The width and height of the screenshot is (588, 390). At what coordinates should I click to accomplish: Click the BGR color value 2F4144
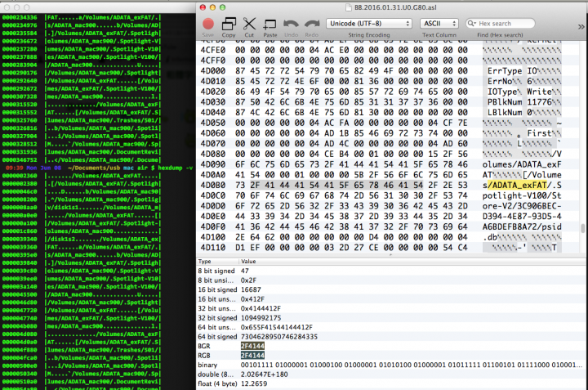point(252,346)
